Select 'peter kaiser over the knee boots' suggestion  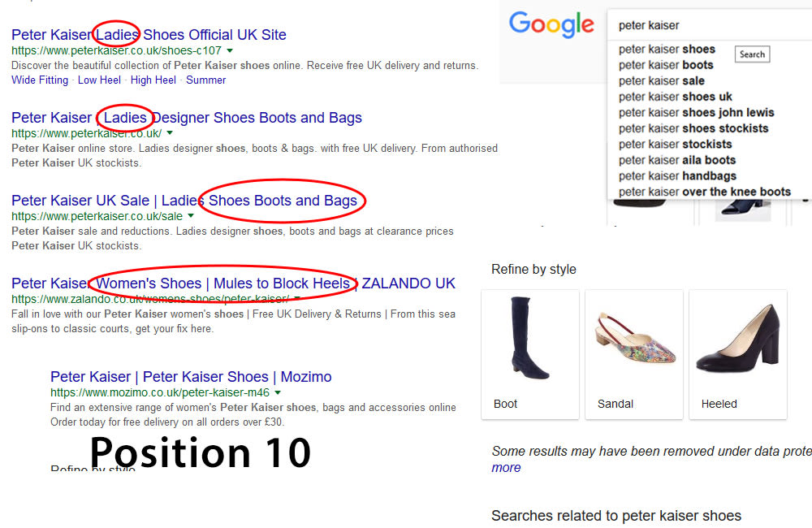tap(704, 192)
